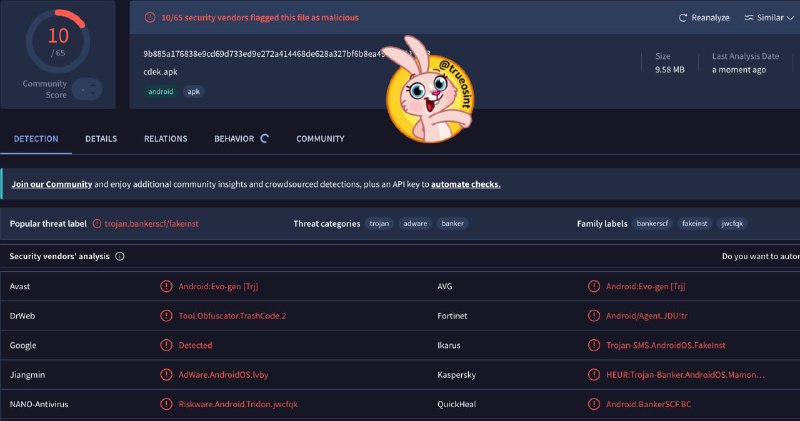Image resolution: width=800 pixels, height=421 pixels.
Task: Select the trojan threat category chip
Action: coord(379,224)
